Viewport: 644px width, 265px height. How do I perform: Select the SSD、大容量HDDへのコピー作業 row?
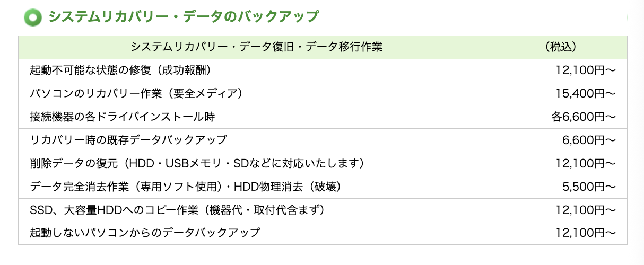[177, 210]
